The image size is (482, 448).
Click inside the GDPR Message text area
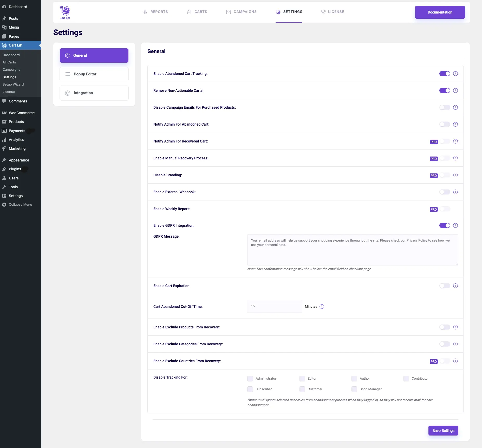click(x=353, y=250)
